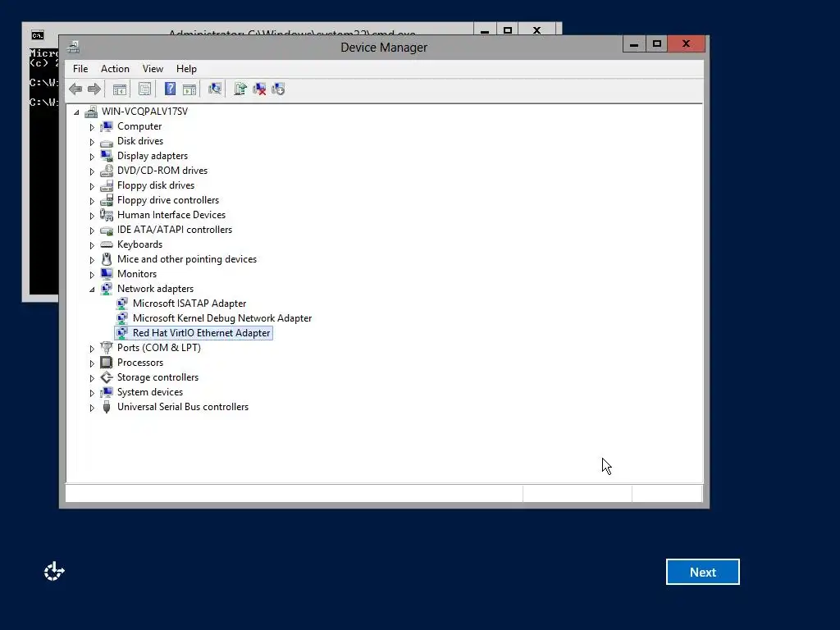Expand the Computer category
The image size is (840, 630).
click(x=92, y=127)
